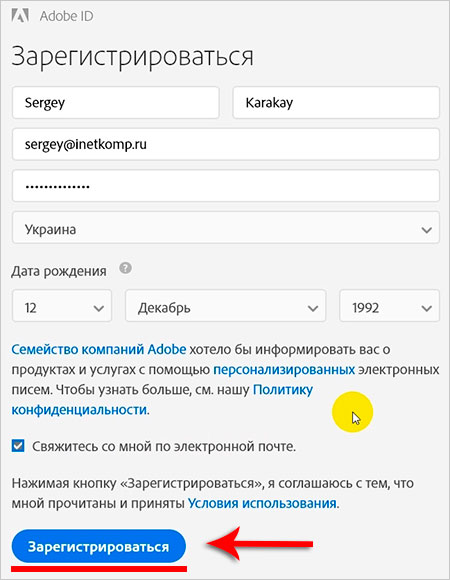Focus the last name field with Karakay
Screen dimensions: 450x580
click(336, 102)
